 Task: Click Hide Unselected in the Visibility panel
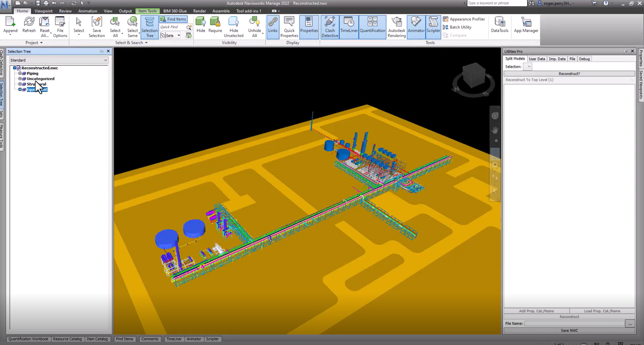click(x=234, y=27)
